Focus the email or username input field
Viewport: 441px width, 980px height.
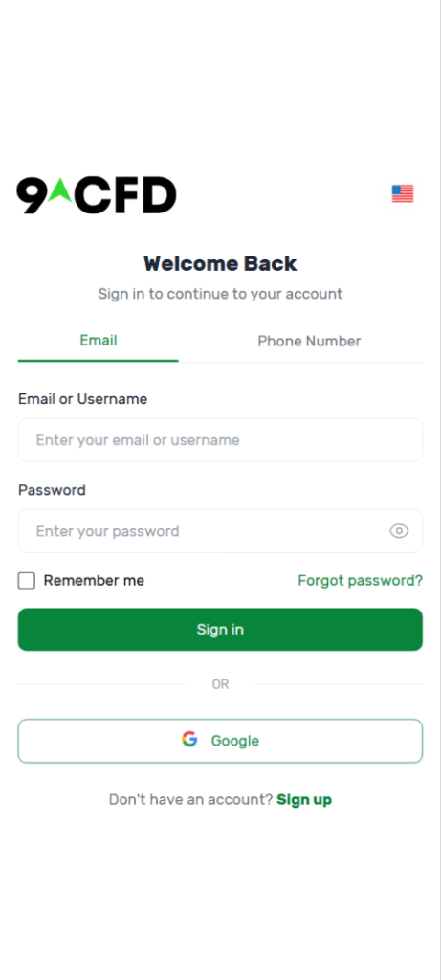coord(220,440)
